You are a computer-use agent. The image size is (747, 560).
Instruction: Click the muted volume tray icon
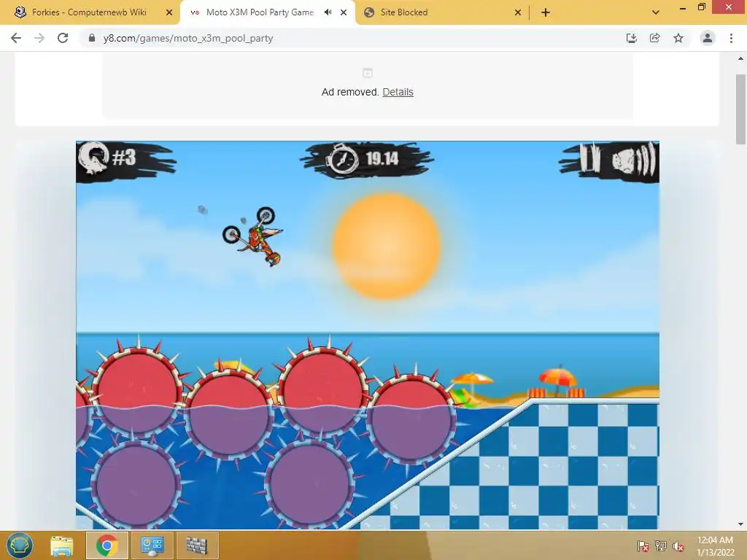[678, 546]
